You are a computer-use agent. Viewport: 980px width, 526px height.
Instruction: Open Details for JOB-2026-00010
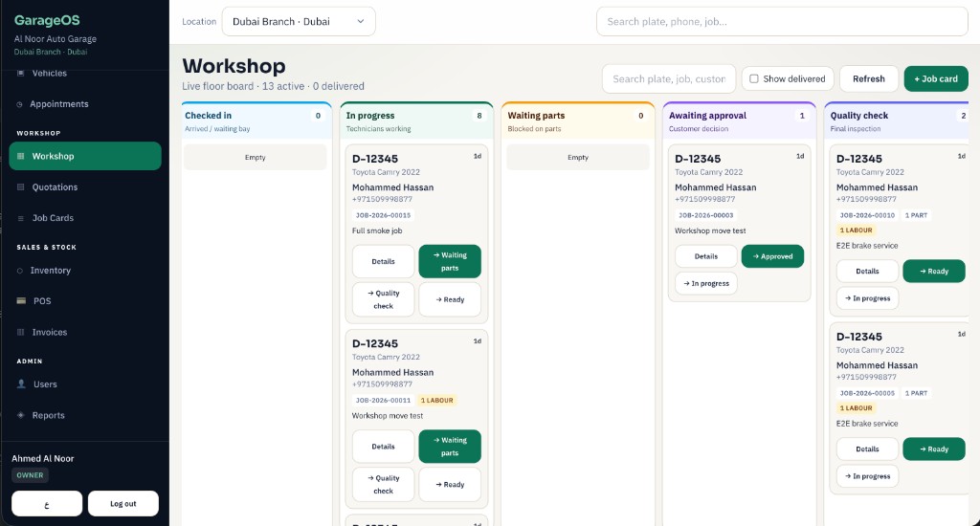point(867,271)
